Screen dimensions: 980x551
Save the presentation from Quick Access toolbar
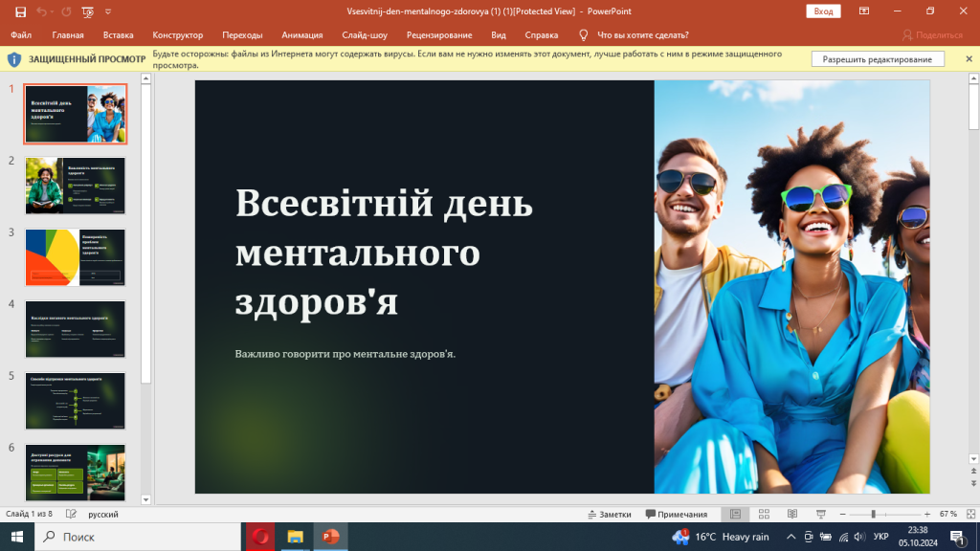click(x=20, y=11)
